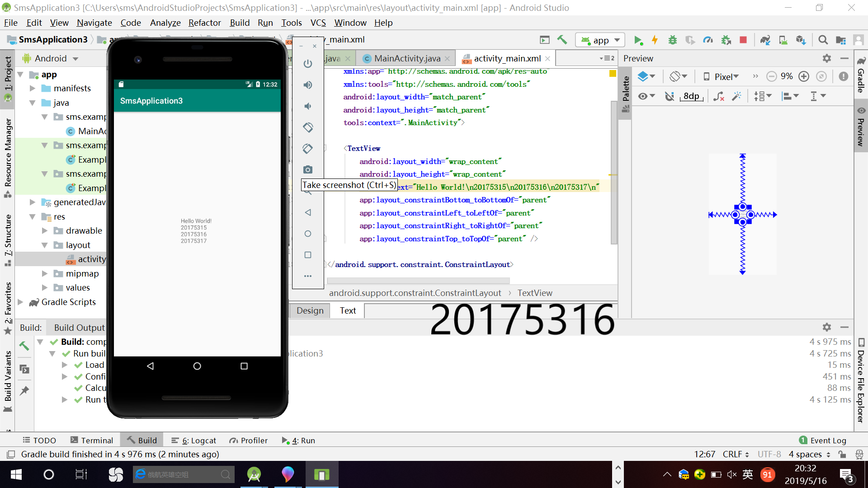Expand the mipmap folder
The height and width of the screenshot is (488, 868).
click(x=45, y=273)
